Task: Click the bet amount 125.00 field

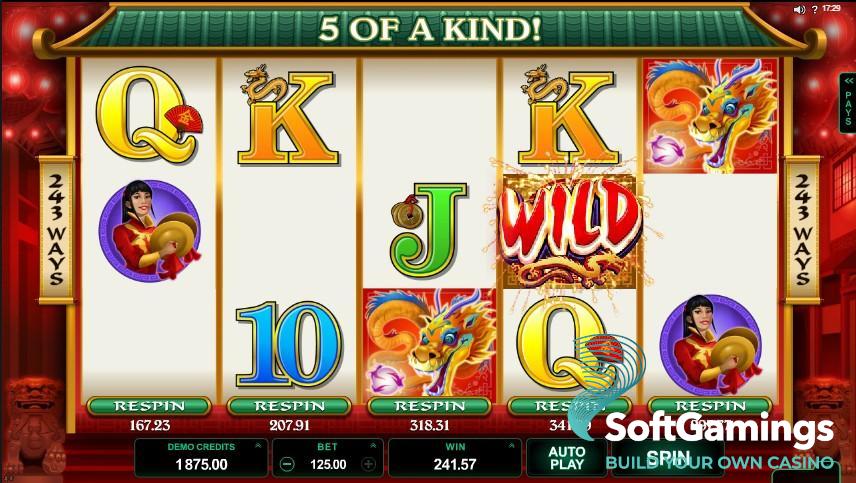Action: click(x=328, y=464)
